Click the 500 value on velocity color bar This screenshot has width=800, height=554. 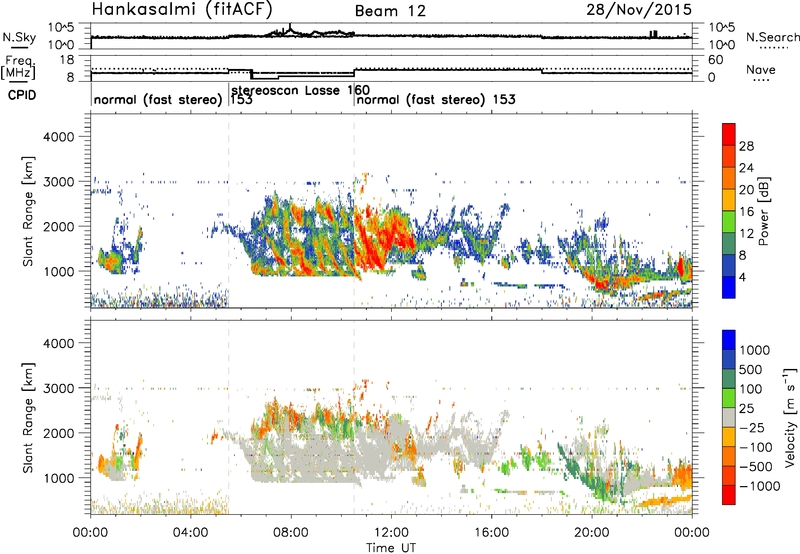[751, 370]
